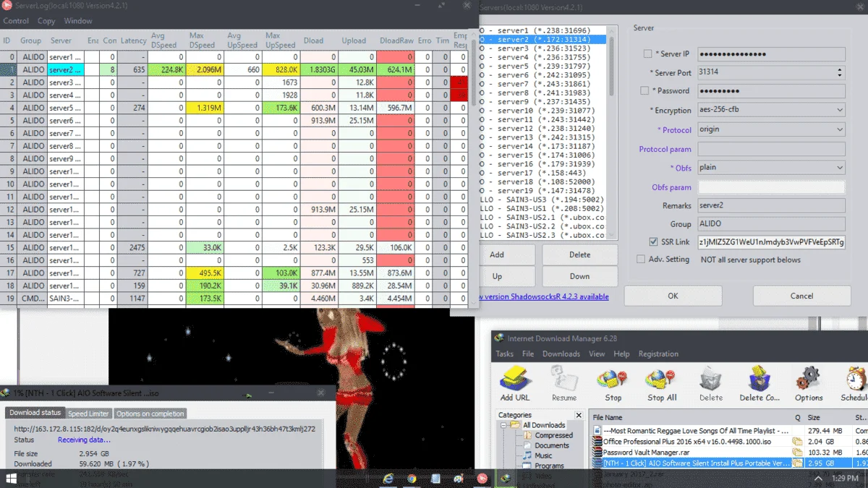
Task: Open the Window menu in ServerLog
Action: point(78,21)
